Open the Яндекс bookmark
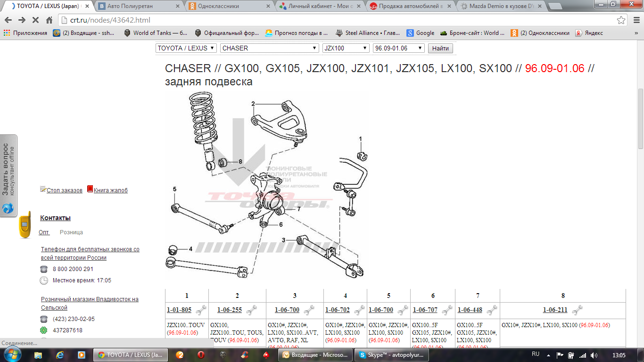Viewport: 644px width, 362px height. (x=589, y=33)
